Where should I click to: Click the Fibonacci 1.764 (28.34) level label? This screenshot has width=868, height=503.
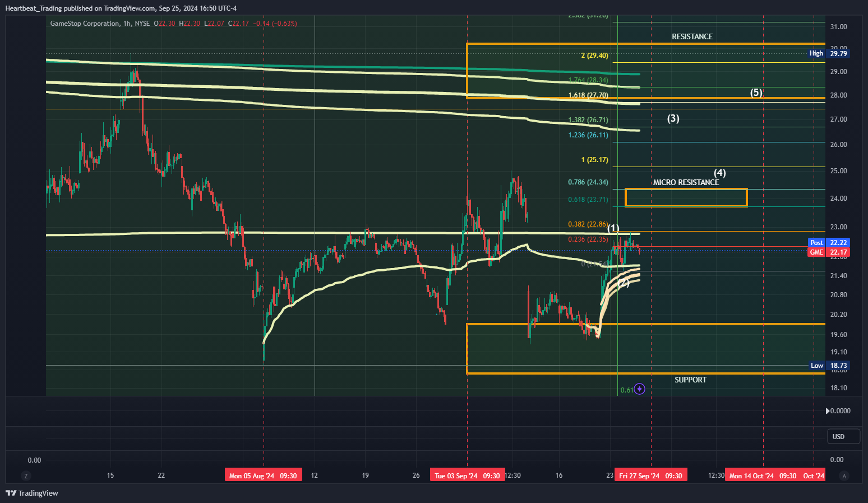(x=588, y=80)
